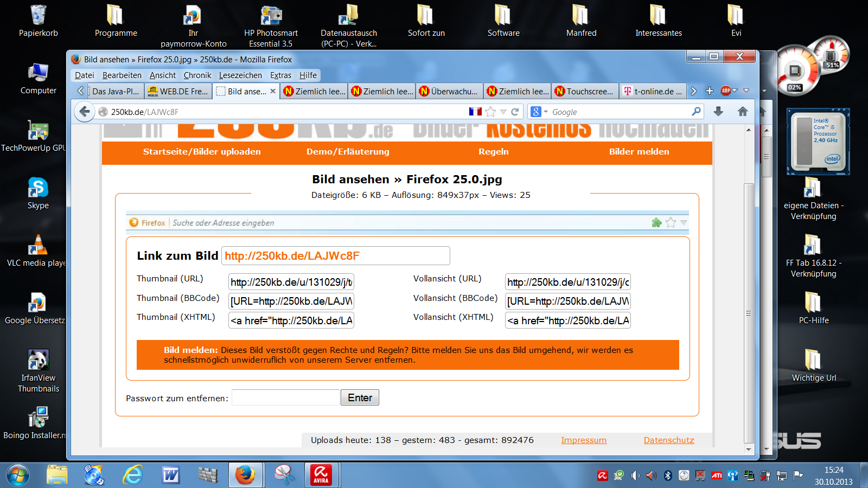Open the Firefox downloads arrow
The height and width of the screenshot is (488, 868).
pyautogui.click(x=718, y=111)
